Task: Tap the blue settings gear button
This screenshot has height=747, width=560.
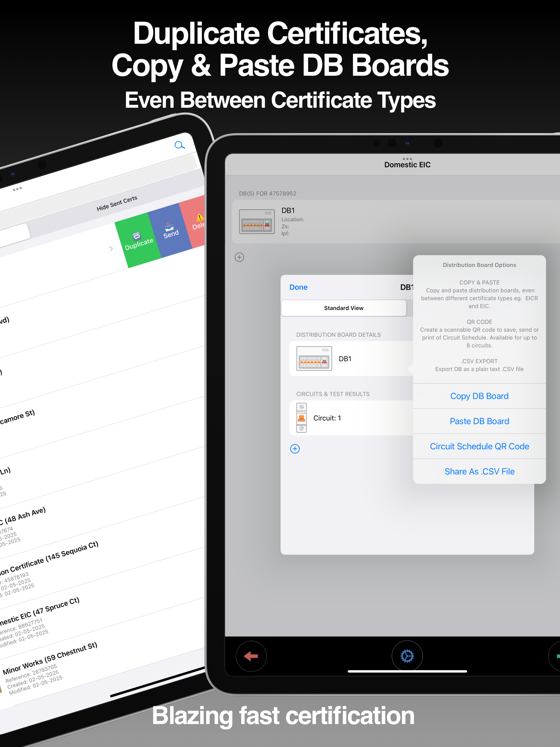Action: 407,656
